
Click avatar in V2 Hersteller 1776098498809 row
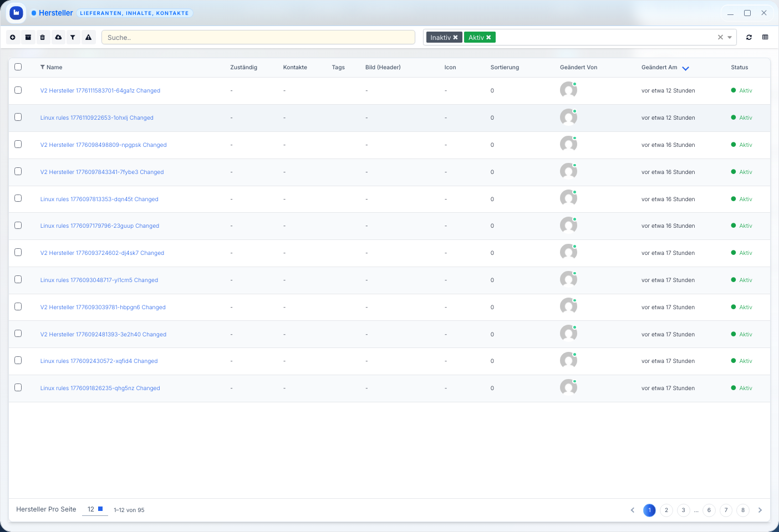[568, 144]
